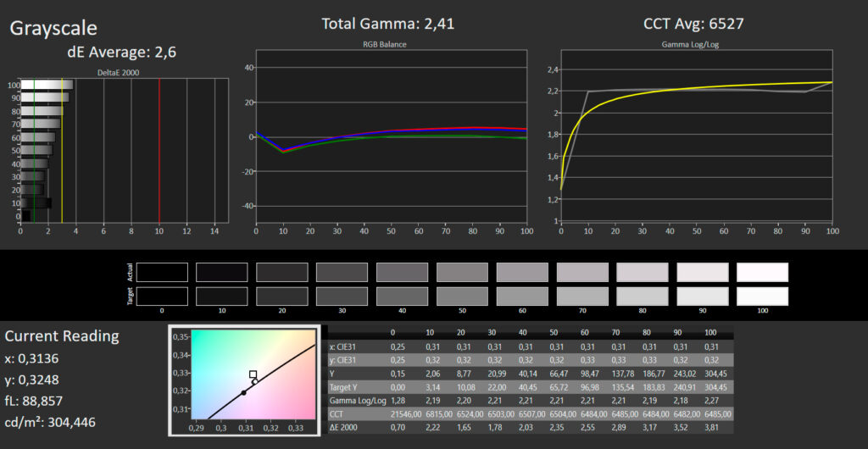
Task: Click the CCT row header in the table
Action: [x=336, y=414]
